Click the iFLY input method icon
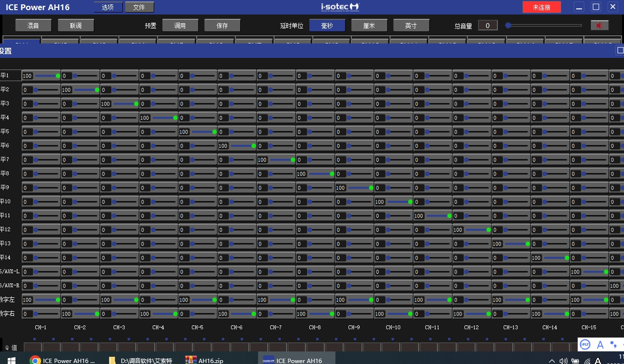 pyautogui.click(x=585, y=344)
